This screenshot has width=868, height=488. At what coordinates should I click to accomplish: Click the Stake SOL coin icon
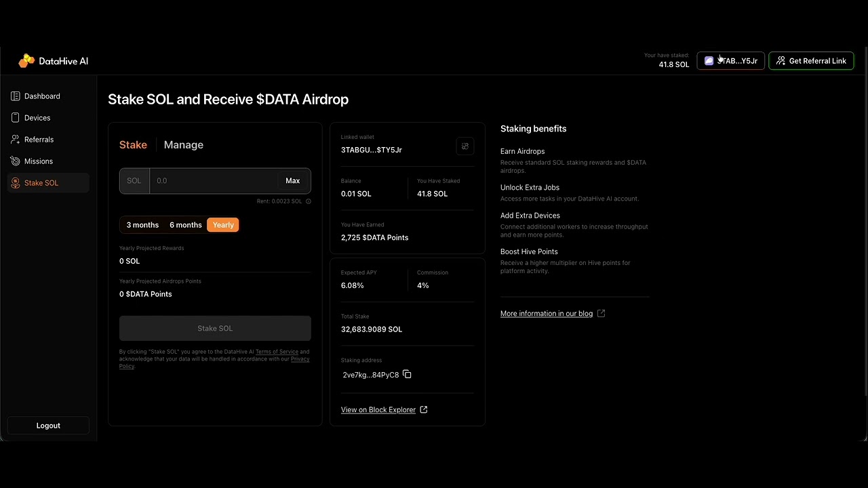point(16,183)
